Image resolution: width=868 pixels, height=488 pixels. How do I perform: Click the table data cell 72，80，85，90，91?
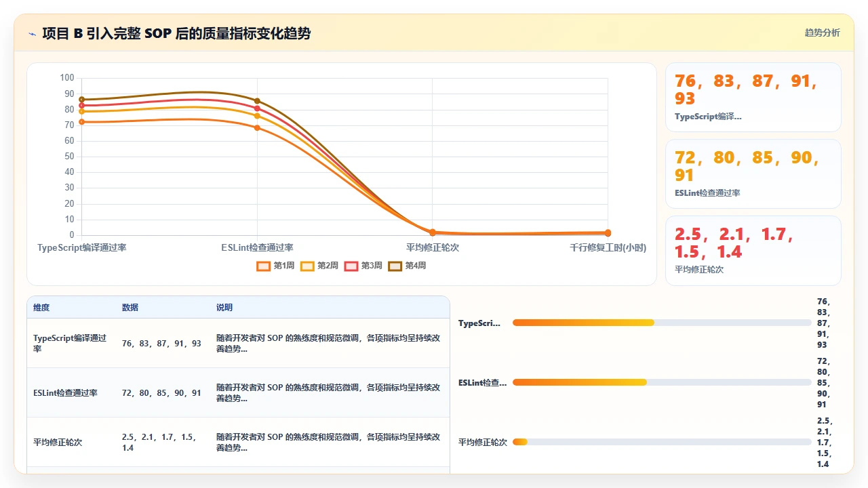tap(161, 393)
